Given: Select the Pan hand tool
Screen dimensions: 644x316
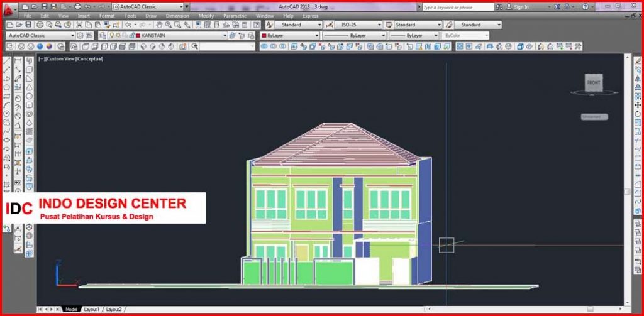Looking at the screenshot, I should (x=159, y=25).
